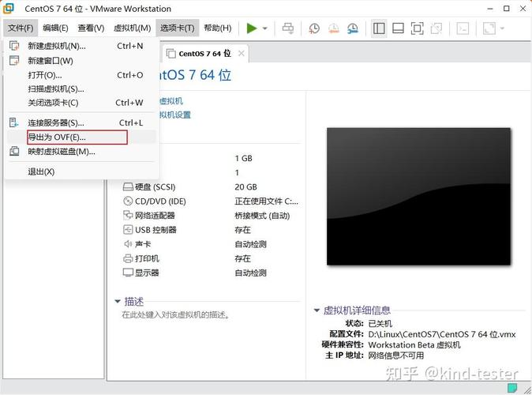Toggle the library sidebar view icon
This screenshot has height=395, width=532.
[379, 28]
